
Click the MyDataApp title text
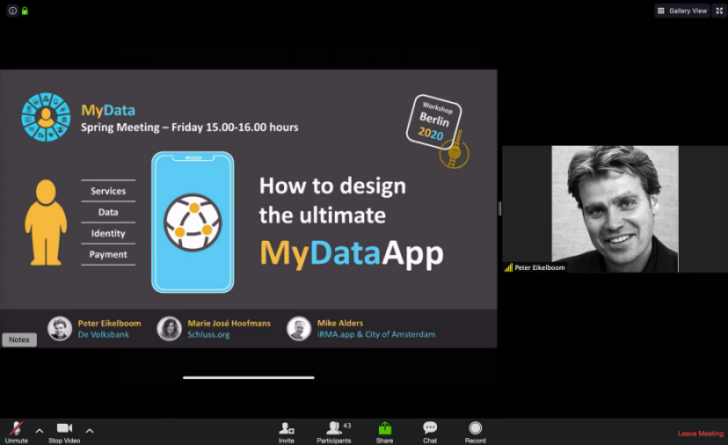click(351, 254)
